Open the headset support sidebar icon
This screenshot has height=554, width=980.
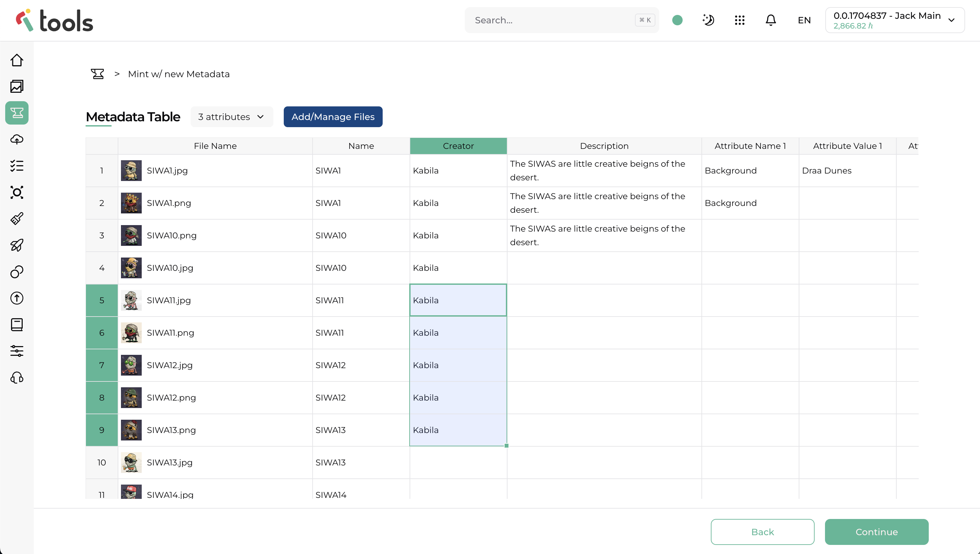17,378
